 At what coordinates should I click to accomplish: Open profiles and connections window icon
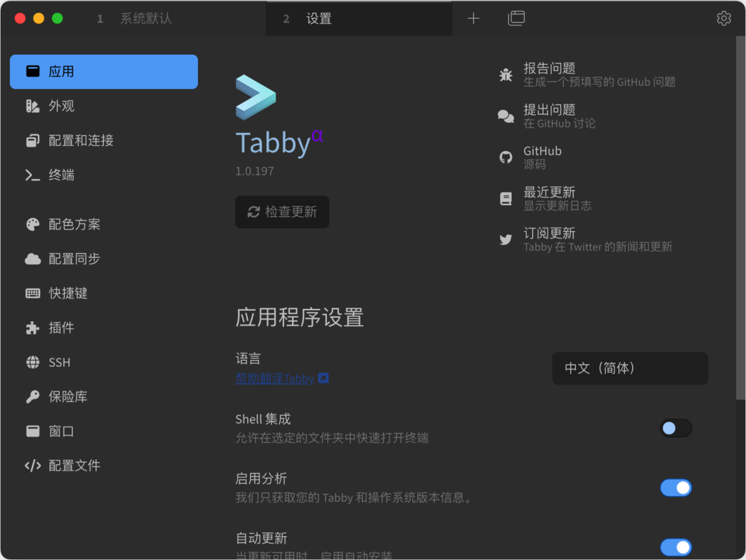pos(516,19)
